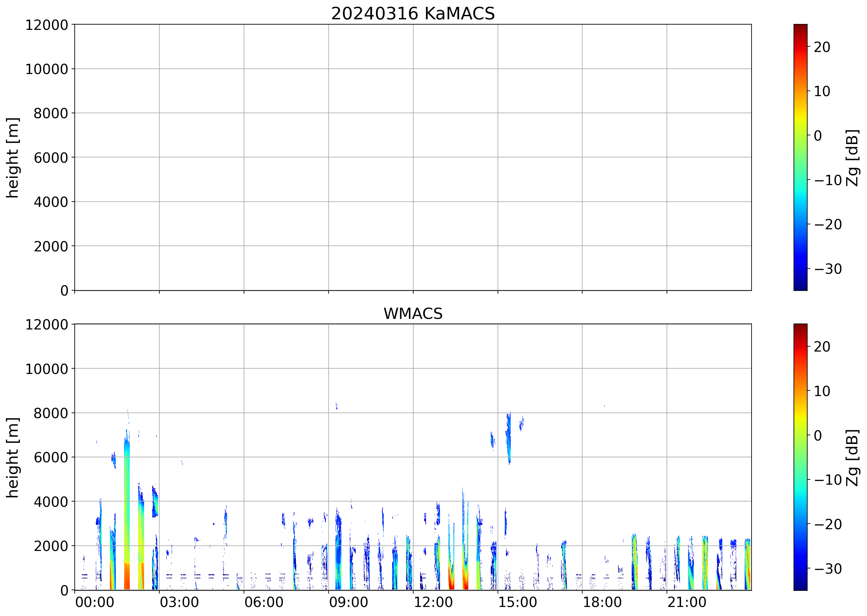Click the 21:00 time axis label

point(687,602)
